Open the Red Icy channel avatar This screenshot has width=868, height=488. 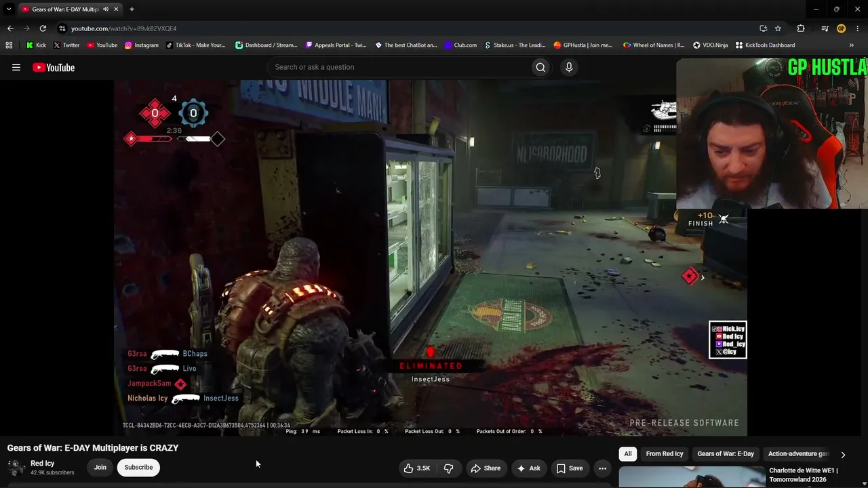click(x=16, y=468)
